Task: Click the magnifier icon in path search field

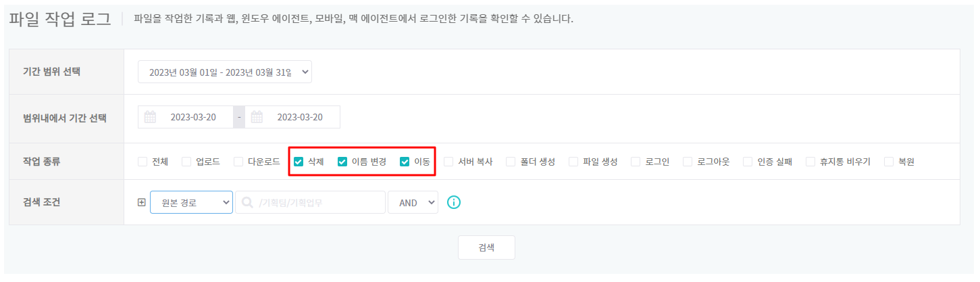Action: point(247,202)
